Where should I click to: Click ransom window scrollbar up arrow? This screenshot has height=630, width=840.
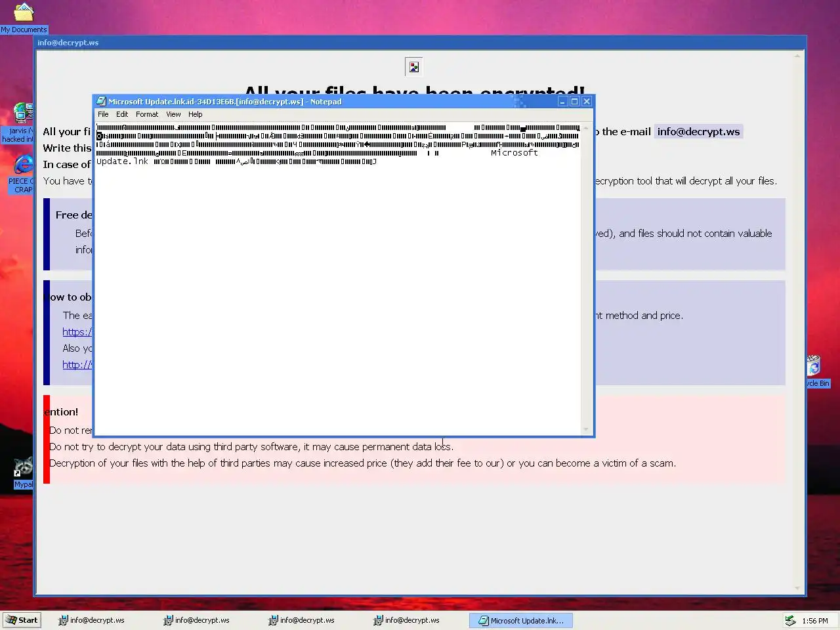798,56
